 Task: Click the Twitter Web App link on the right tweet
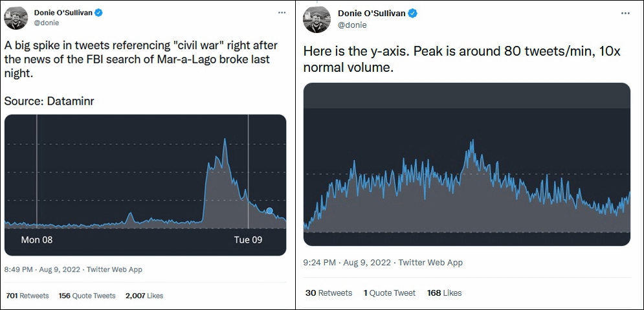point(430,262)
